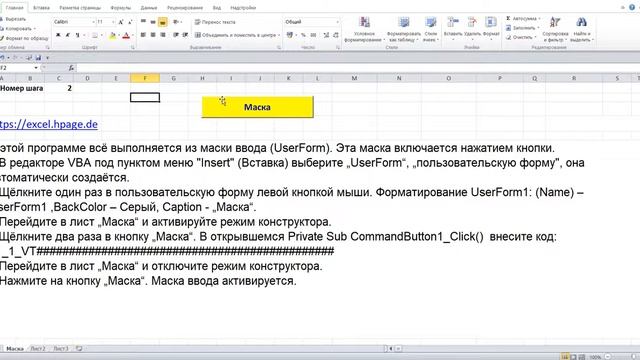Increase the cell indent
The width and height of the screenshot is (640, 360).
pos(185,36)
